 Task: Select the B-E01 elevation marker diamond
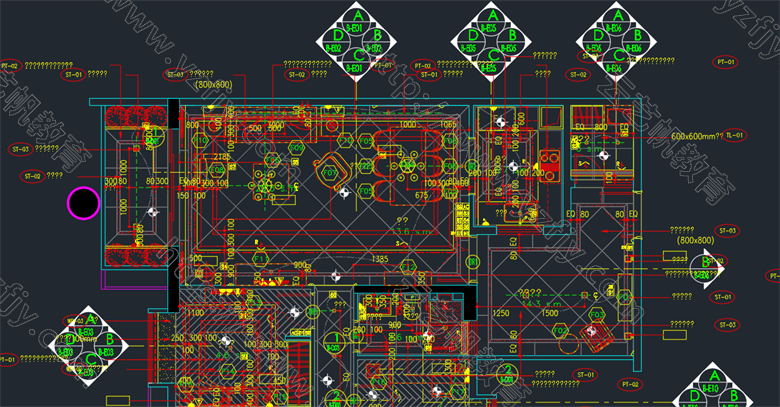pyautogui.click(x=357, y=41)
